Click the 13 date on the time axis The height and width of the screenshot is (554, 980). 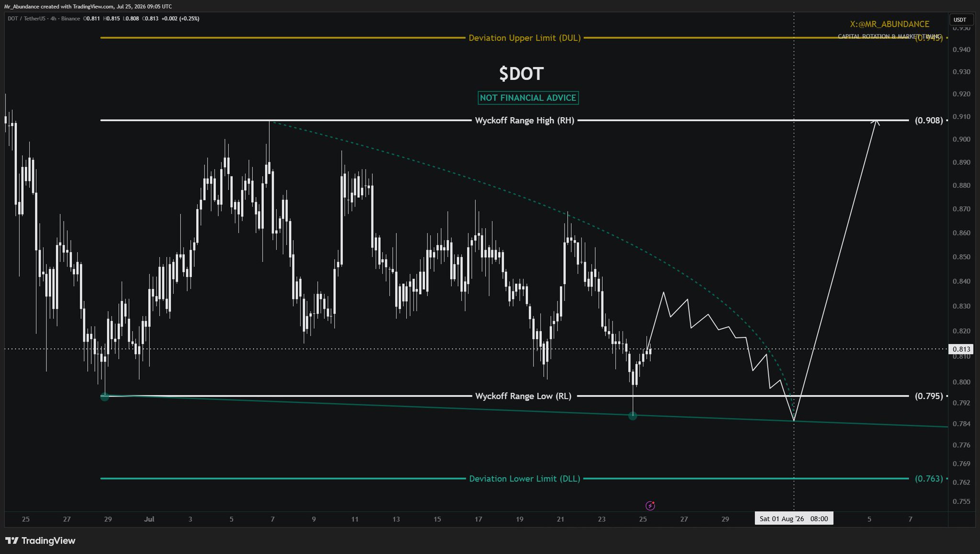coord(396,519)
